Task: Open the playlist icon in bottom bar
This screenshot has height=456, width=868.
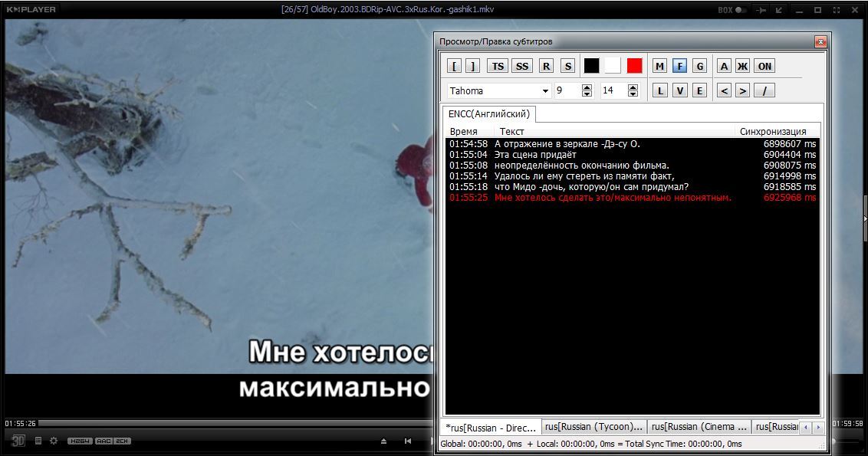Action: pos(38,441)
